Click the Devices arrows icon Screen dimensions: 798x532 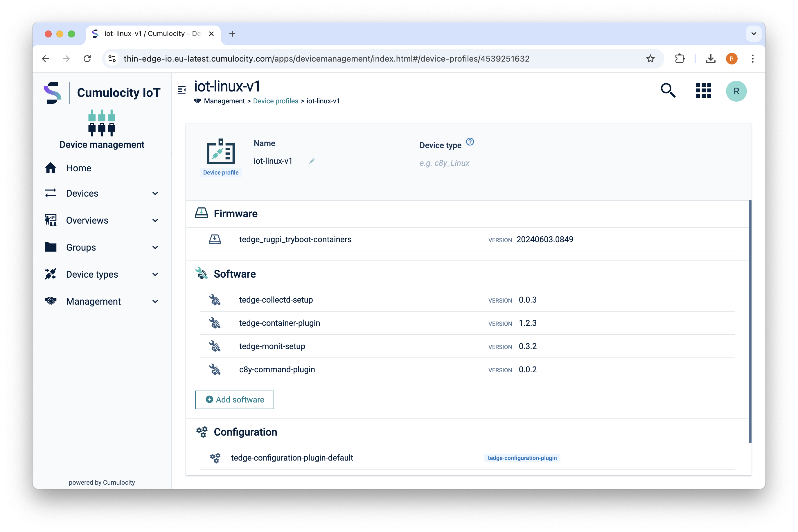pos(51,193)
